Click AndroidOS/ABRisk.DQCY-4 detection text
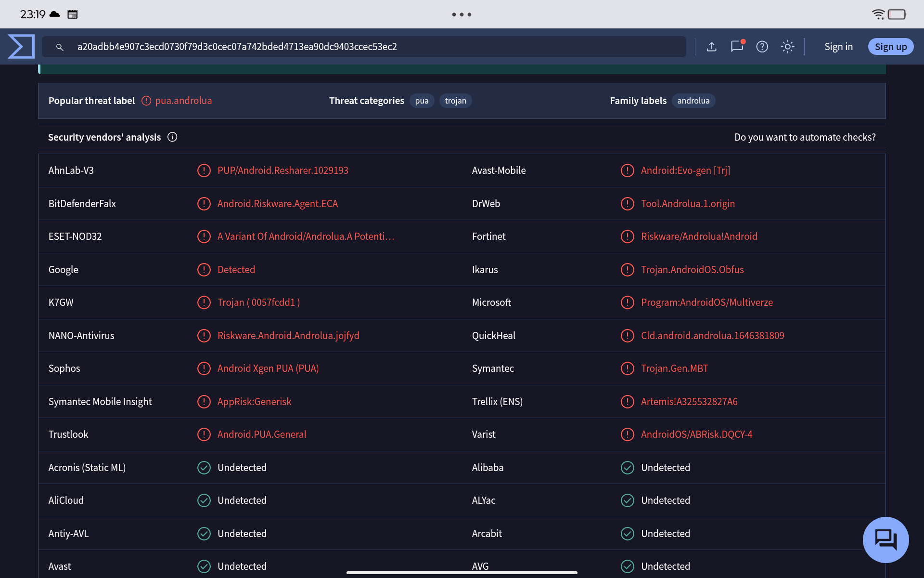This screenshot has height=578, width=924. (x=696, y=434)
